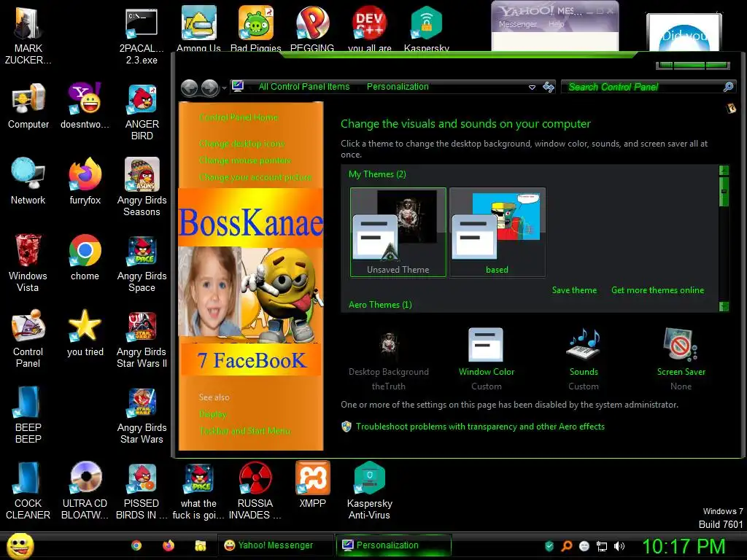Open the 'you tried' star icon
This screenshot has width=747, height=560.
point(85,332)
